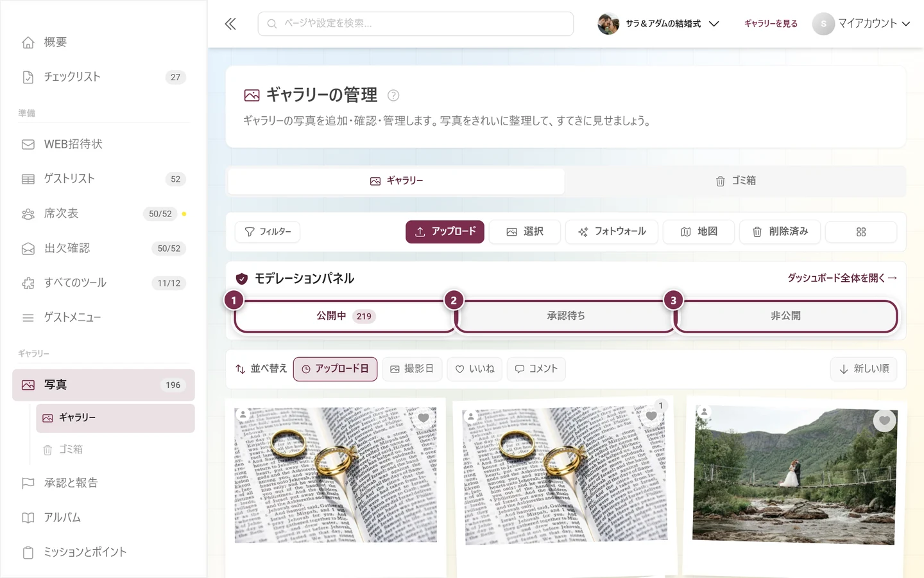Collapse the sidebar with double-chevron icon
Viewport: 924px width, 578px height.
[x=230, y=24]
